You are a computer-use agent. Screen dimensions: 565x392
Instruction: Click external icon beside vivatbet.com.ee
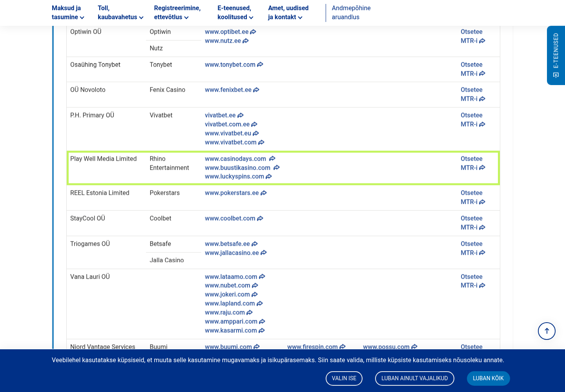254,124
